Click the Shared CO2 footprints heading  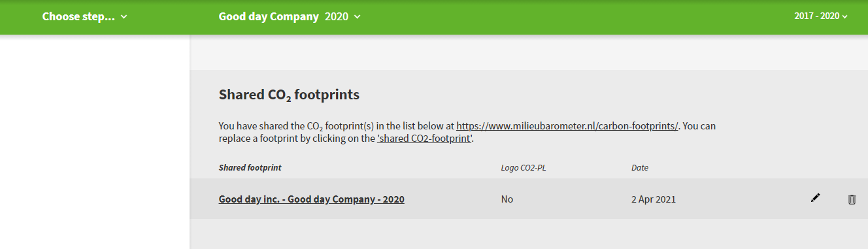289,95
